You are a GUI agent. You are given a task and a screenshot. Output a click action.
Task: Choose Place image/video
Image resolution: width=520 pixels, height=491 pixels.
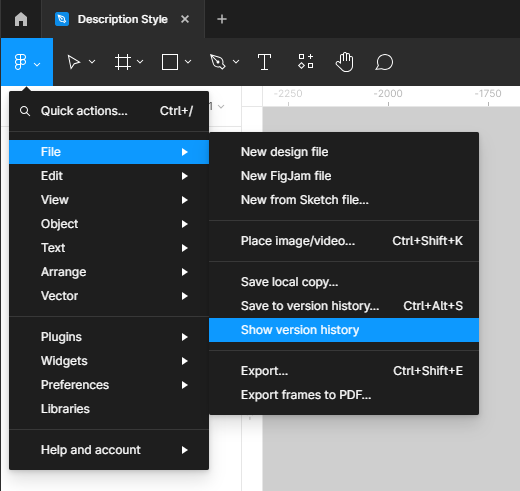coord(344,241)
